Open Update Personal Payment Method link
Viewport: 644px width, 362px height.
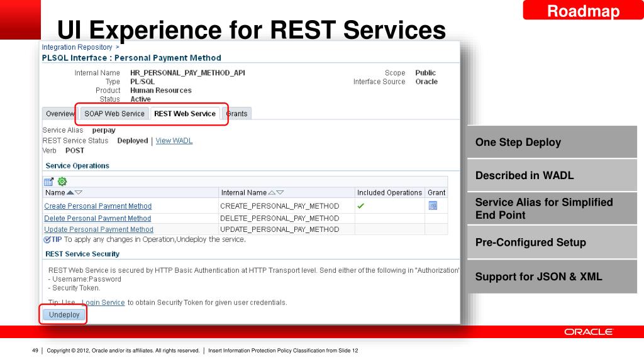[99, 229]
